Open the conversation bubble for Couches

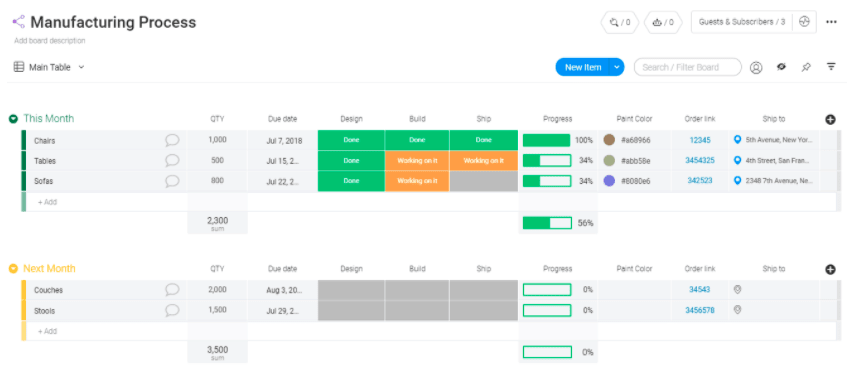pyautogui.click(x=172, y=290)
